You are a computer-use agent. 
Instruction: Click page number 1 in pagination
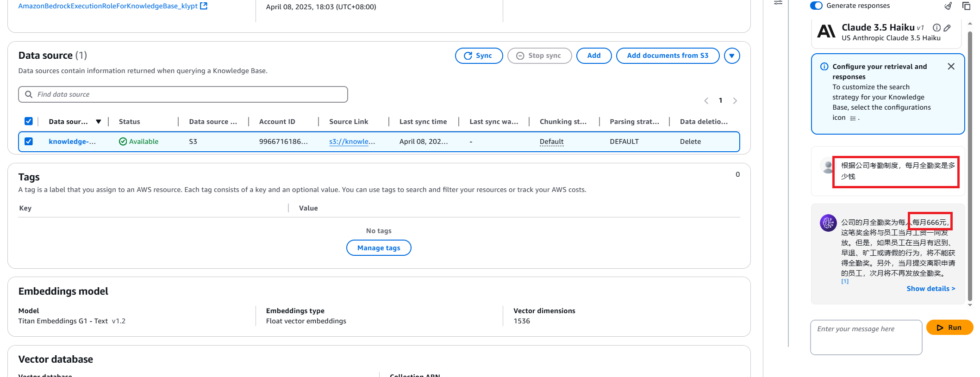[x=720, y=100]
